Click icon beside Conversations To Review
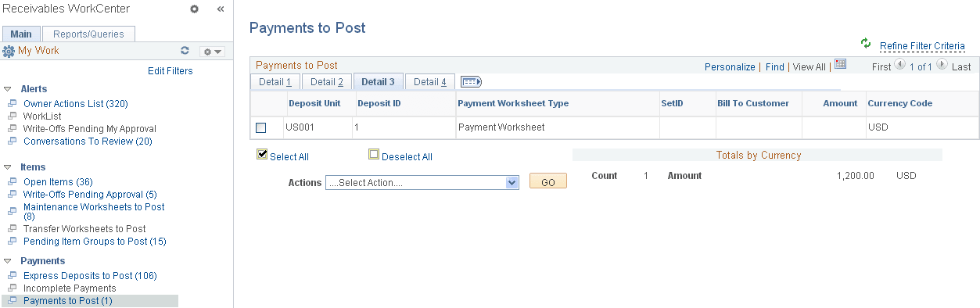980x308 pixels. (x=12, y=141)
